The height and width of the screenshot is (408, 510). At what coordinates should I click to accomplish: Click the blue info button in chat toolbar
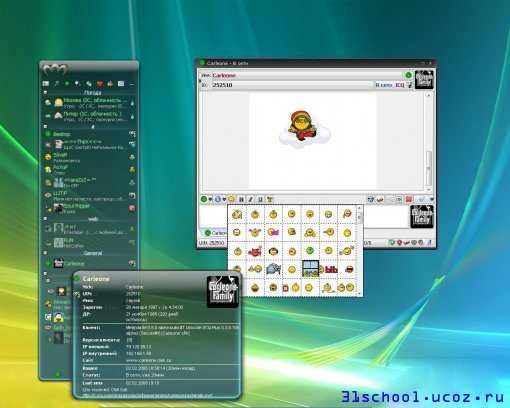pos(218,199)
